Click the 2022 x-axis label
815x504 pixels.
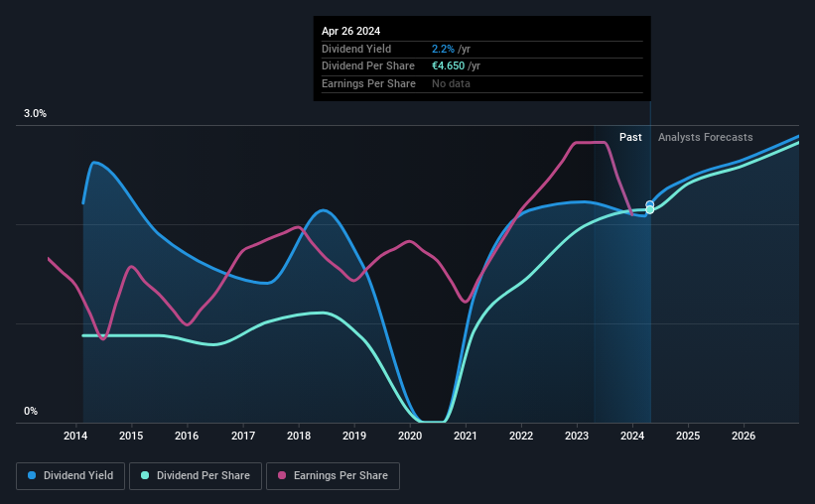[521, 436]
